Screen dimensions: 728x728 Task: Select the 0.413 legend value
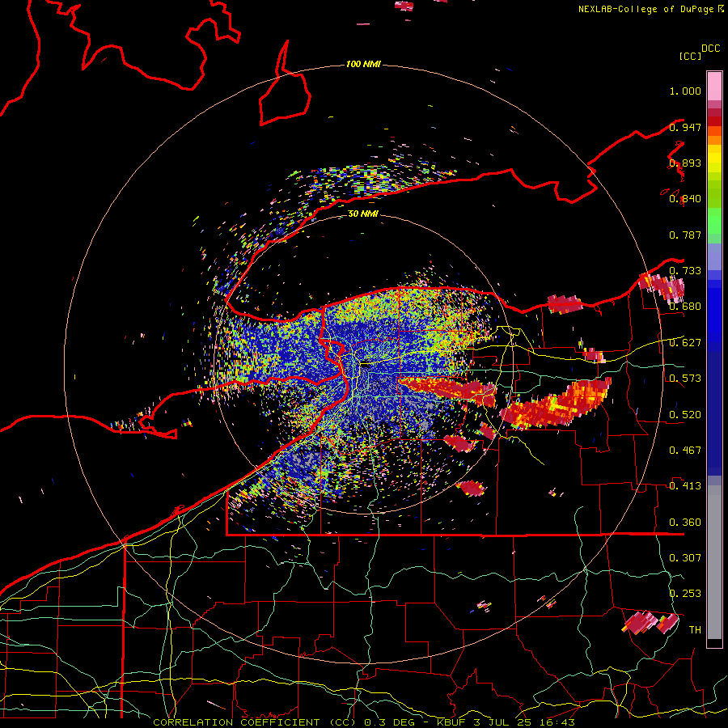pyautogui.click(x=685, y=486)
